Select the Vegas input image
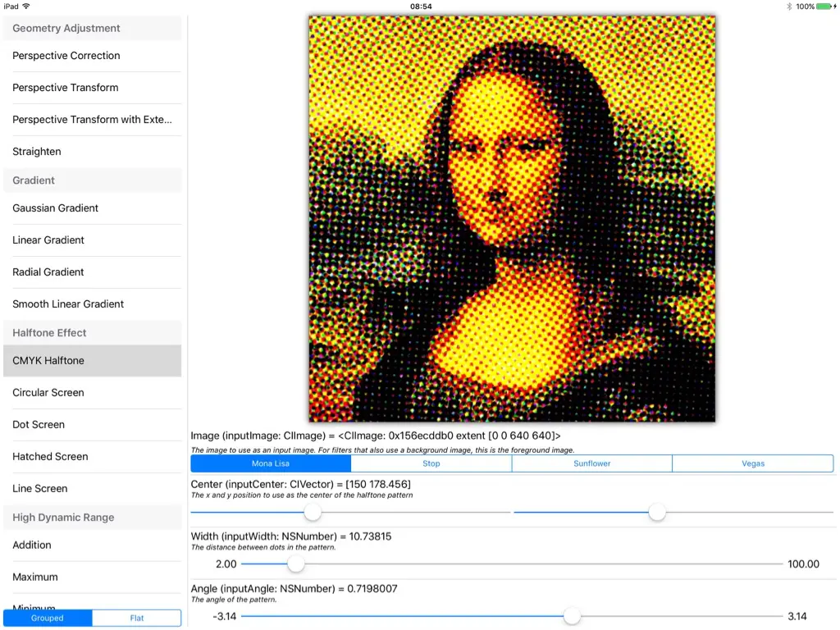The height and width of the screenshot is (630, 840). tap(752, 463)
